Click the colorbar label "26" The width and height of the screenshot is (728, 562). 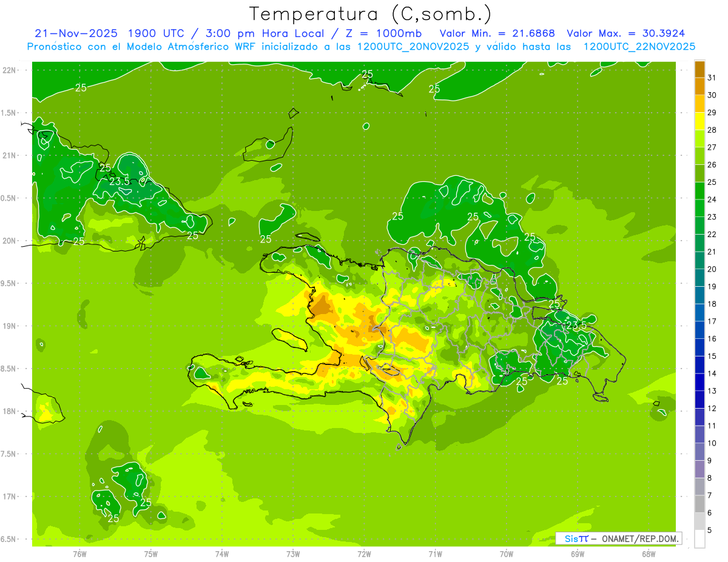coord(712,165)
